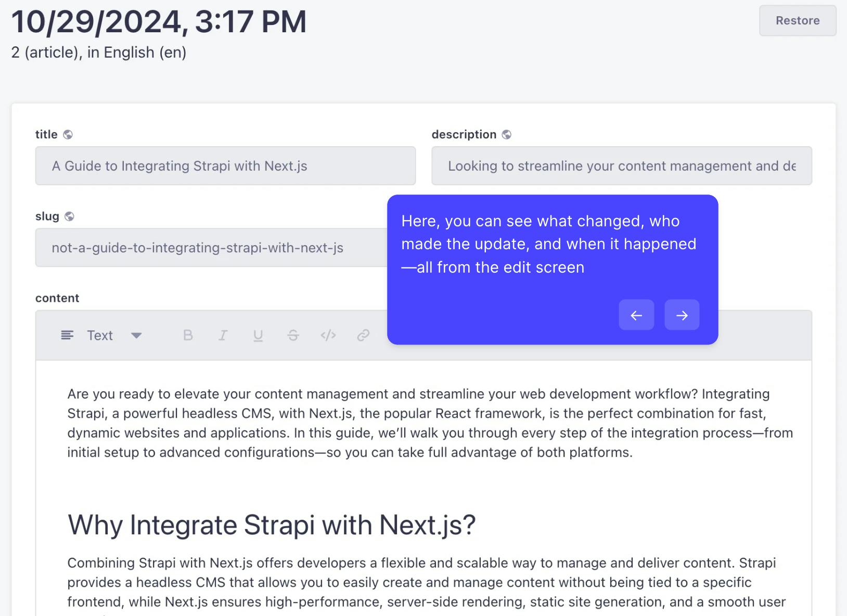Toggle bold off in the content toolbar
847x616 pixels.
click(188, 336)
